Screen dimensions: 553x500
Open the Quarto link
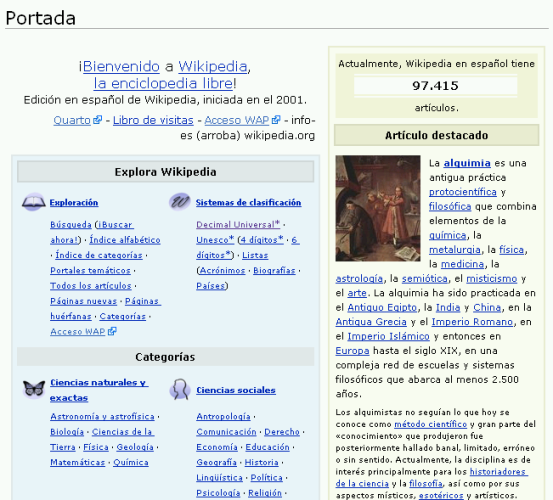pos(72,121)
